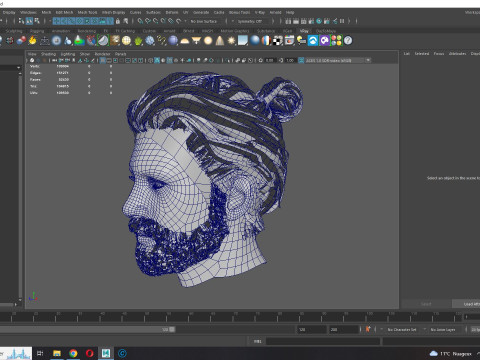The width and height of the screenshot is (480, 360).
Task: Switch to the Substance shelf tab
Action: click(x=266, y=31)
